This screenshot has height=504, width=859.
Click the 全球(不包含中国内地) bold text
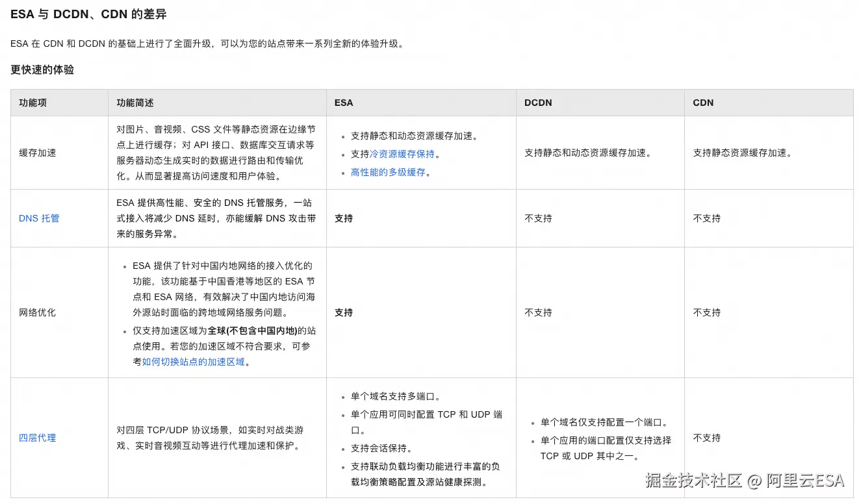click(x=252, y=331)
